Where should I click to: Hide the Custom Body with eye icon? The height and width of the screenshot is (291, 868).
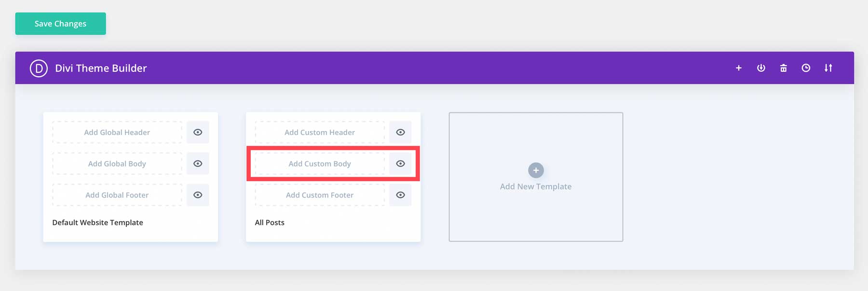[400, 164]
